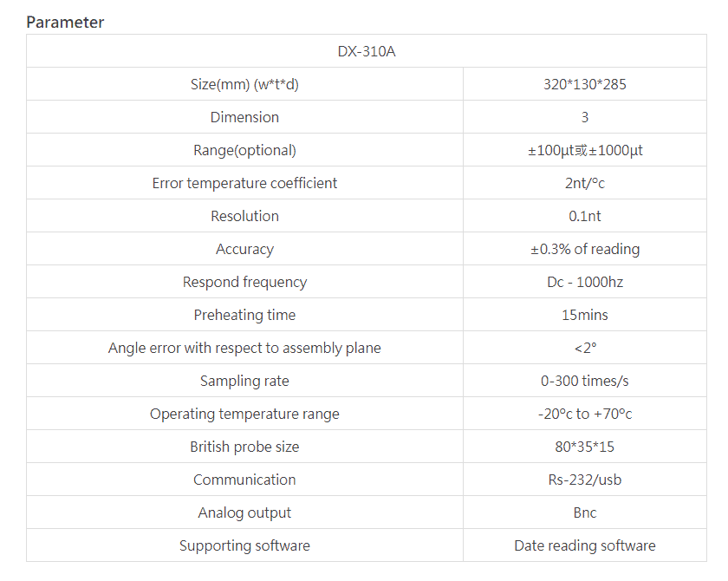Select the 320*130*285 value cell
Image resolution: width=728 pixels, height=581 pixels.
tap(584, 84)
